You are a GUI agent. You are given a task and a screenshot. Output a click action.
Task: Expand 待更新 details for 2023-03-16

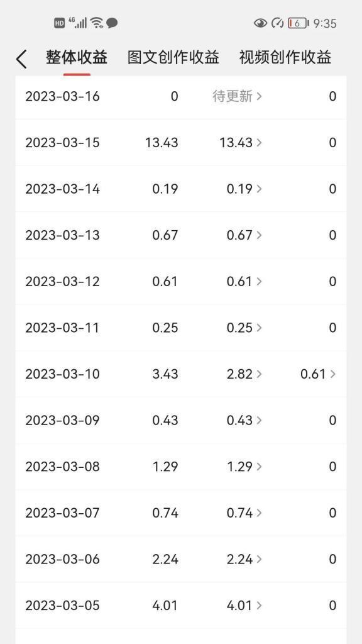click(x=237, y=96)
